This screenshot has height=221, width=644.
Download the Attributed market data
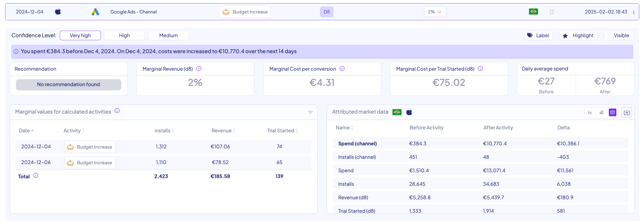[627, 112]
